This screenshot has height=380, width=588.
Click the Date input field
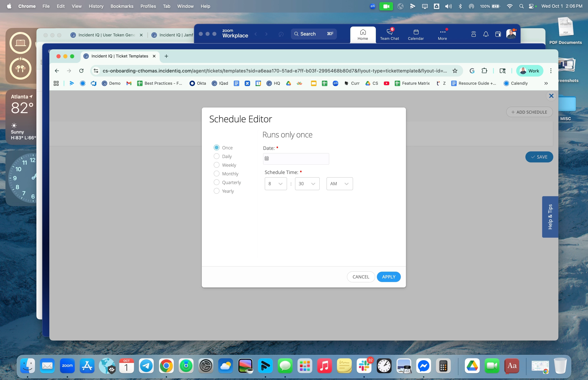(299, 159)
